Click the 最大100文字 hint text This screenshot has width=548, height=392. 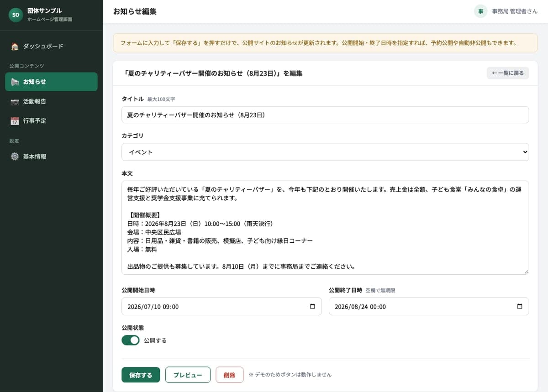pyautogui.click(x=161, y=99)
